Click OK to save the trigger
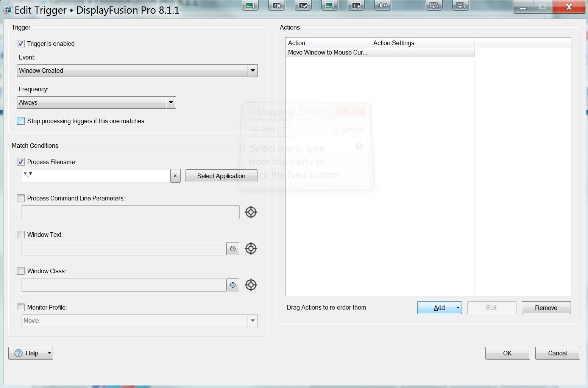 click(x=507, y=353)
